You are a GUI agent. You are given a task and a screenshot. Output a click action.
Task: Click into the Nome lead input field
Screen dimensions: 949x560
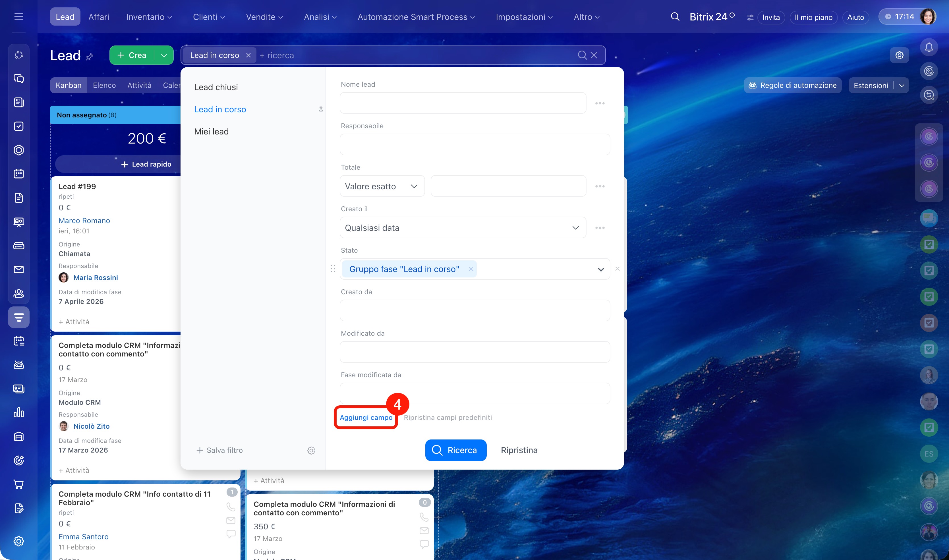click(x=463, y=103)
